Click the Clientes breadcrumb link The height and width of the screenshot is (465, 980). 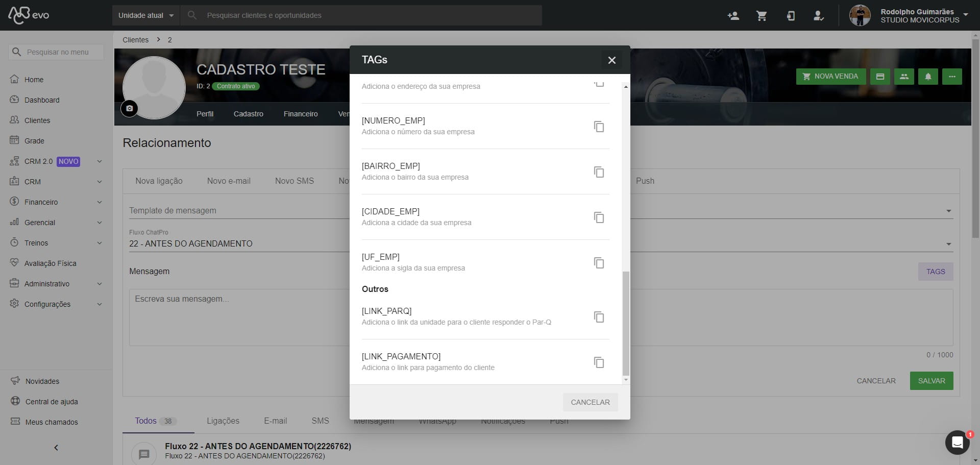pyautogui.click(x=135, y=40)
